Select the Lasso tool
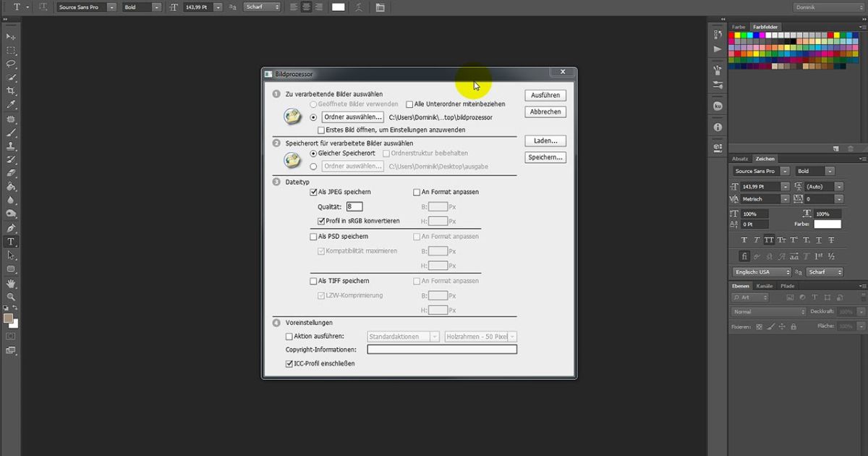Image resolution: width=868 pixels, height=456 pixels. (10, 62)
